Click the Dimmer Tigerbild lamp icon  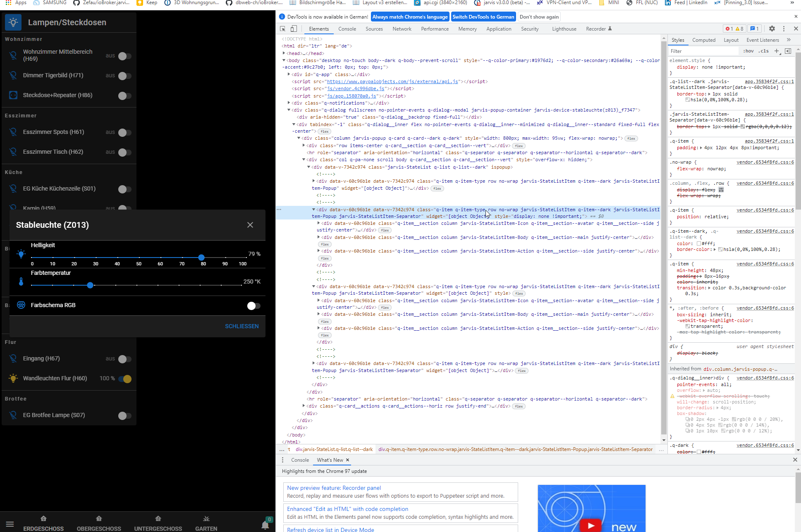[13, 75]
